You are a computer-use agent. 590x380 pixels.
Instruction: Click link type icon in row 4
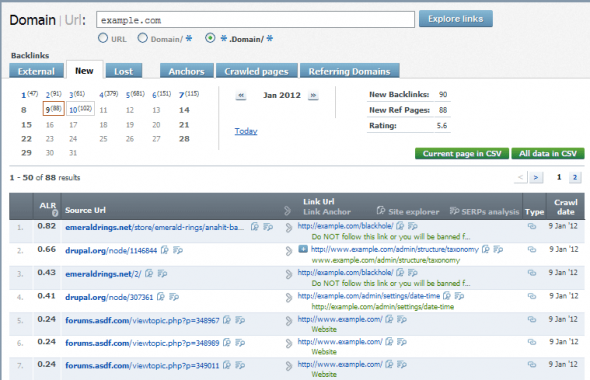tap(532, 296)
